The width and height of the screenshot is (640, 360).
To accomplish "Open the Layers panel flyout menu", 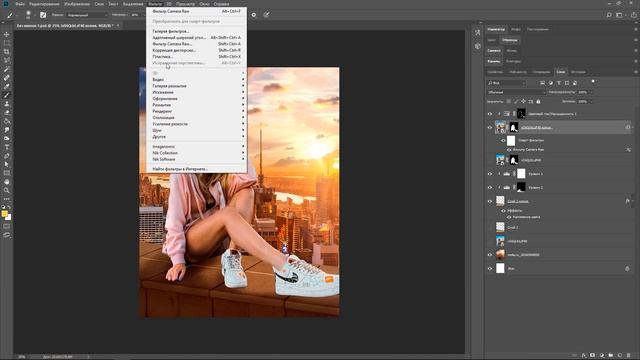I will (x=636, y=72).
